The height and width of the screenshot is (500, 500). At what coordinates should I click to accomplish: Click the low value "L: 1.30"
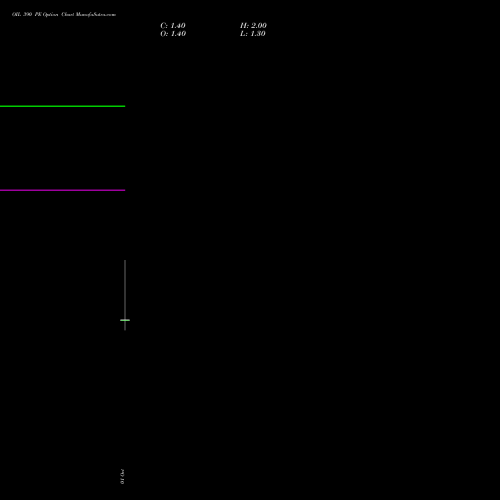pos(253,34)
